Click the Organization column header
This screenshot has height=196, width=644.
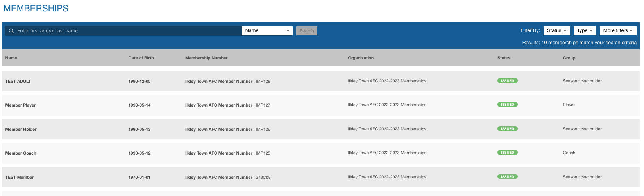coord(361,58)
